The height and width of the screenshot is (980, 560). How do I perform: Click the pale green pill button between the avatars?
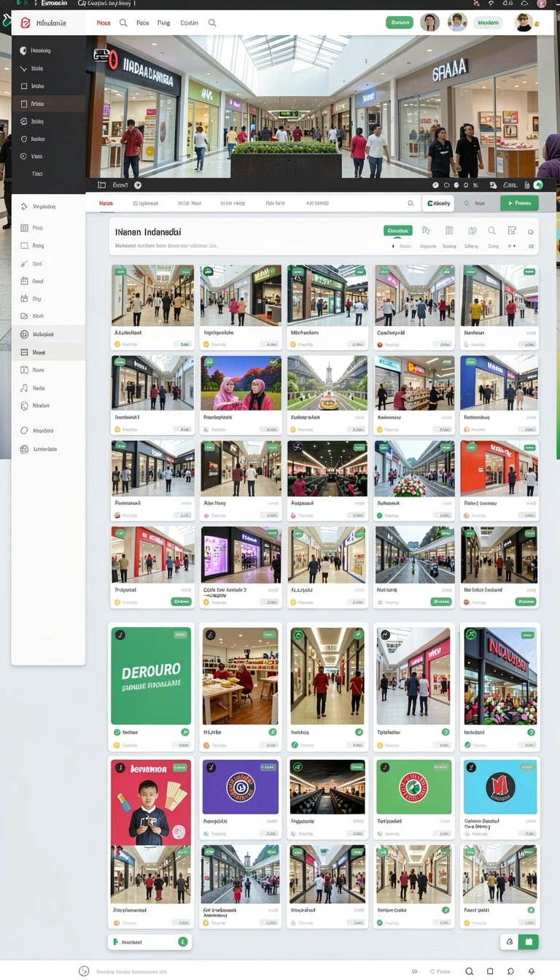pyautogui.click(x=488, y=23)
